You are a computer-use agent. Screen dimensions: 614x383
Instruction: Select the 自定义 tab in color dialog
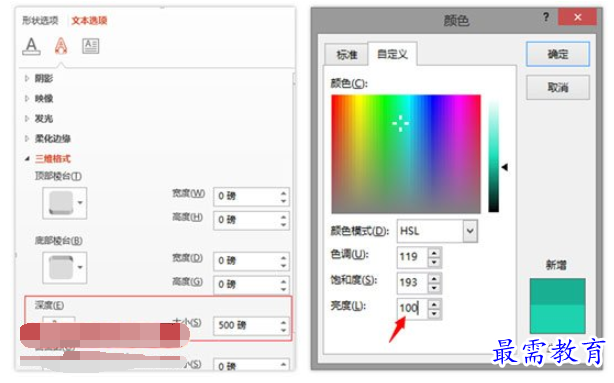392,54
